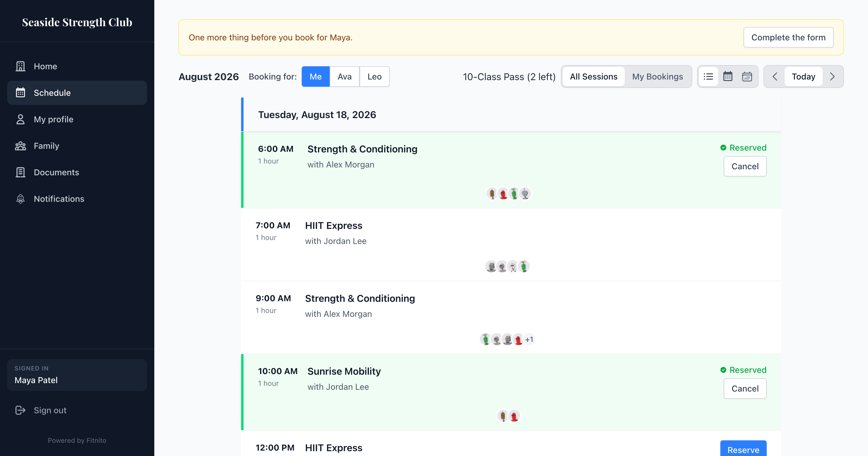The height and width of the screenshot is (456, 868).
Task: Open Notifications page
Action: [77, 199]
